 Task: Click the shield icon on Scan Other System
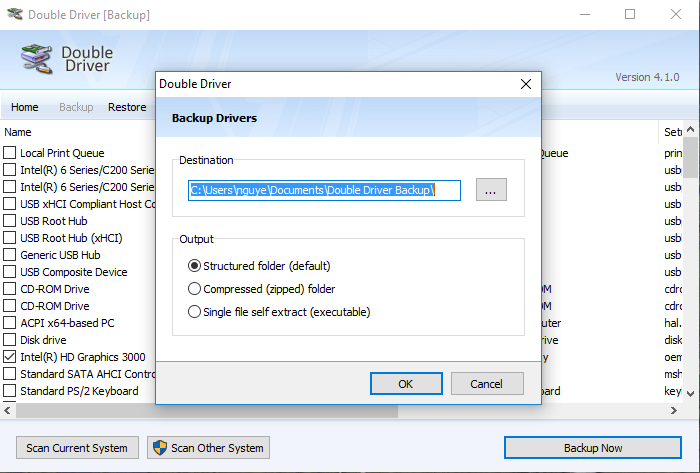coord(160,448)
